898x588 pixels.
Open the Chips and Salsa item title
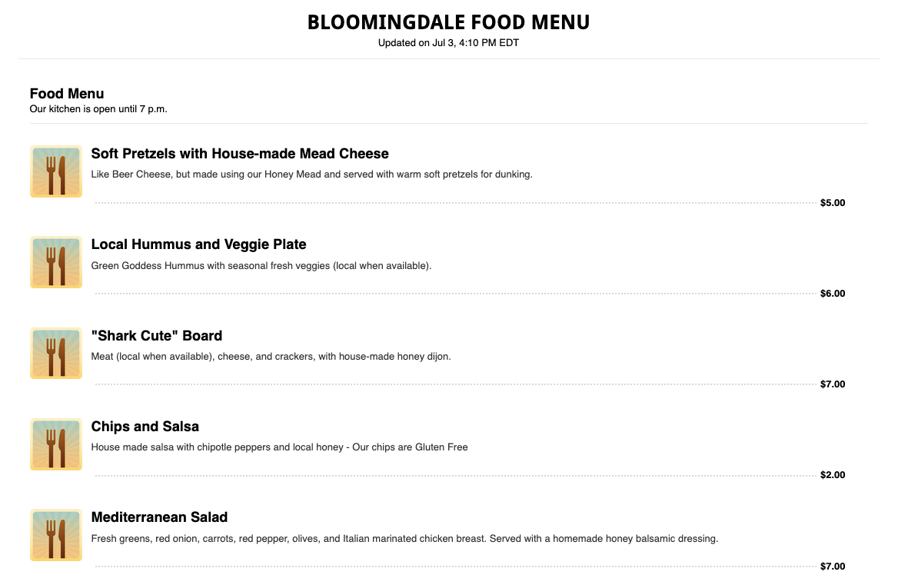point(145,427)
